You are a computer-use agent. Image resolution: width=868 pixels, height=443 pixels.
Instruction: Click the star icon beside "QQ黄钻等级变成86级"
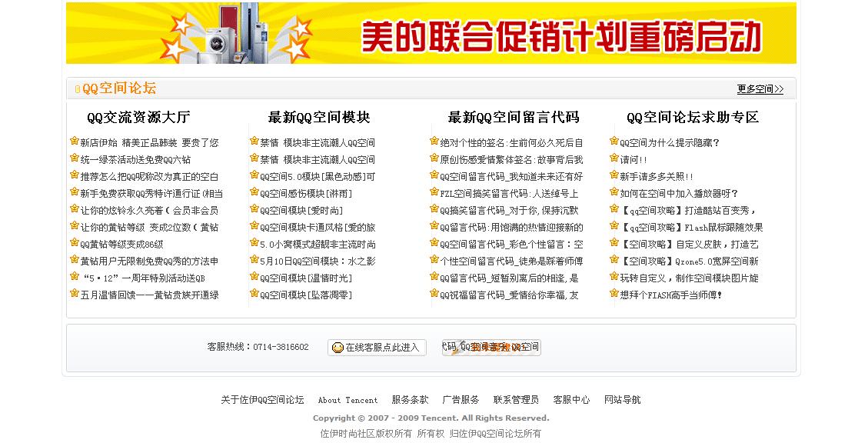point(74,242)
